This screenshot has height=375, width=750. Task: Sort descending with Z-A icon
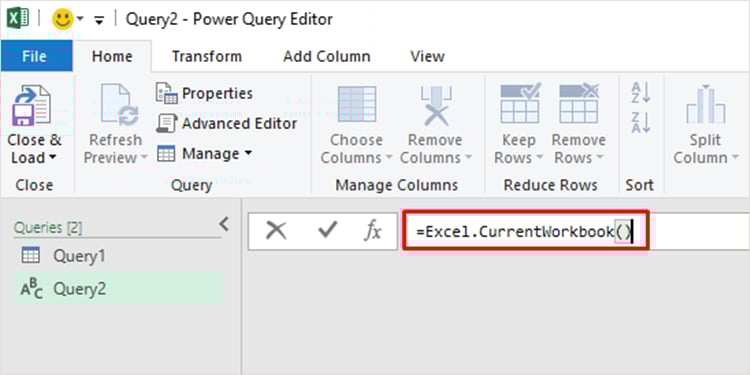pyautogui.click(x=640, y=122)
